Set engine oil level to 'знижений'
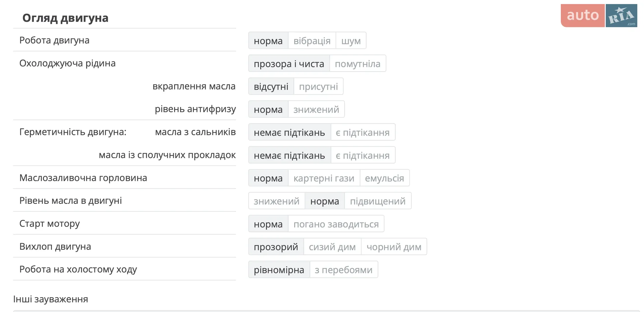644x312 pixels. (x=277, y=201)
